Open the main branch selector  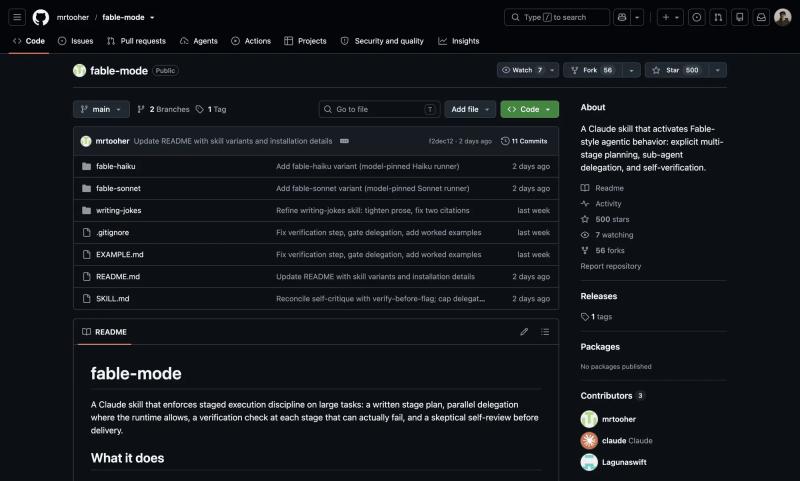click(x=101, y=109)
